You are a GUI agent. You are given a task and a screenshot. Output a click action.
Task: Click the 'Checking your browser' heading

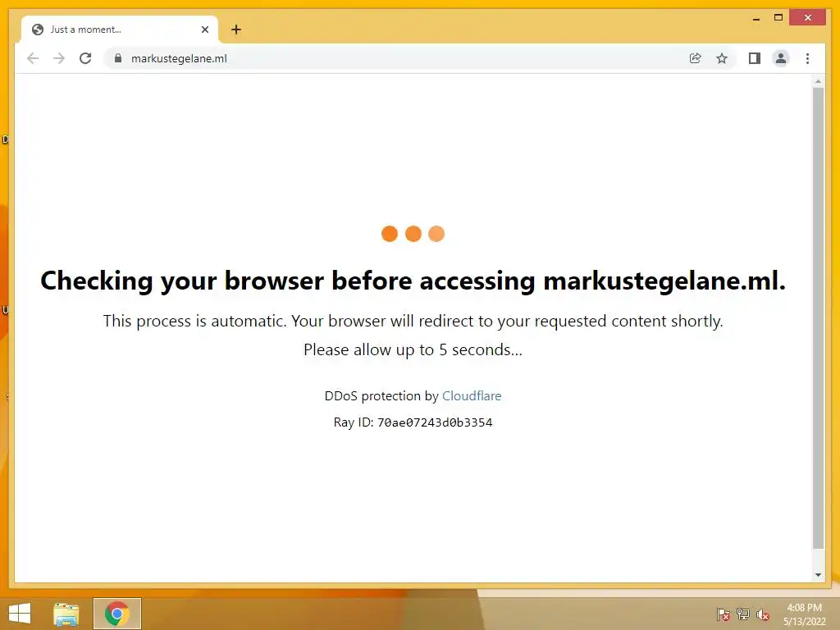tap(413, 281)
